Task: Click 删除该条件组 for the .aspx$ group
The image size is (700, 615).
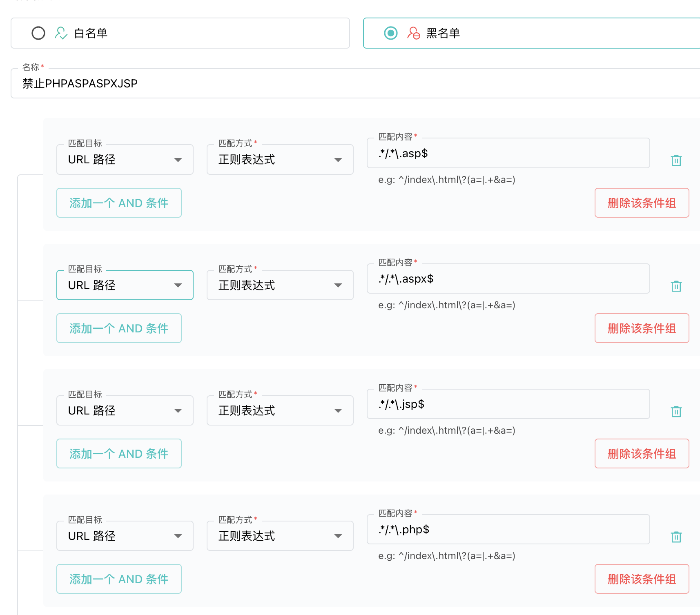Action: pyautogui.click(x=642, y=328)
